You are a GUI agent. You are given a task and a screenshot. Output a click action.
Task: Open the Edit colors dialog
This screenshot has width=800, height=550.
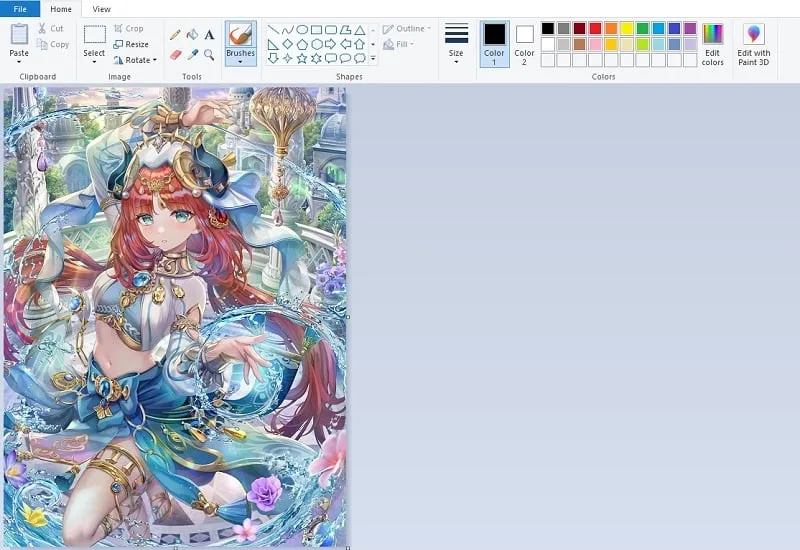[712, 44]
